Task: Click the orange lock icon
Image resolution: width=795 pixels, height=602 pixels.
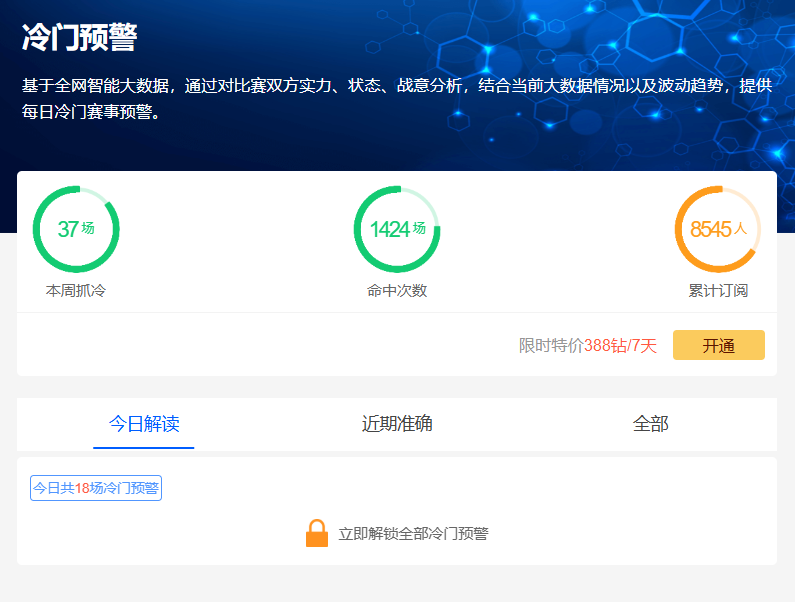Action: click(316, 533)
